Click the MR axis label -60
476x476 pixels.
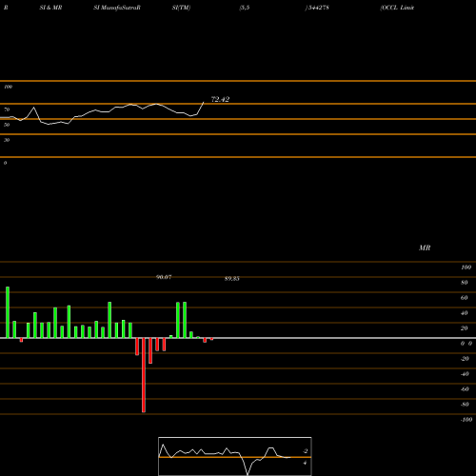(x=465, y=389)
